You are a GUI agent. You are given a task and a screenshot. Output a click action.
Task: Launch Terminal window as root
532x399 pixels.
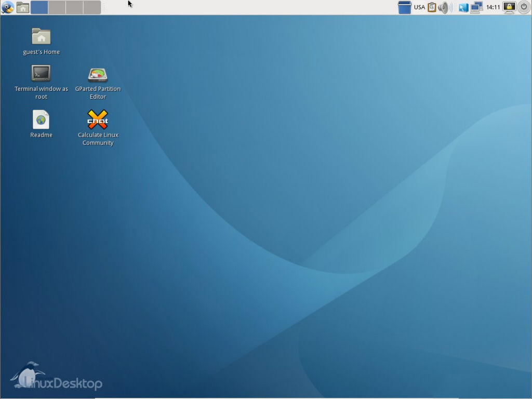click(41, 74)
